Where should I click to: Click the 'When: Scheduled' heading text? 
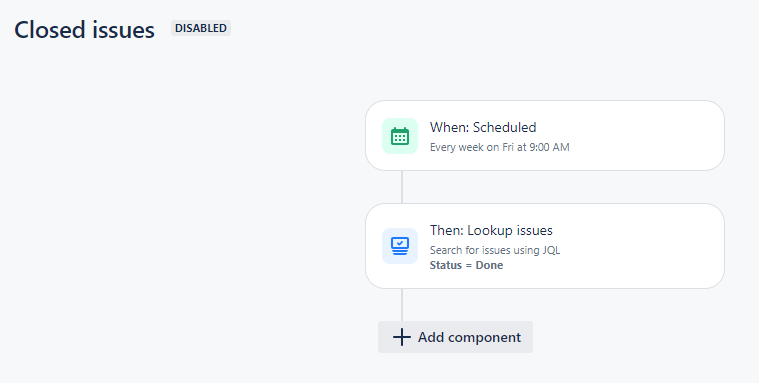point(483,127)
